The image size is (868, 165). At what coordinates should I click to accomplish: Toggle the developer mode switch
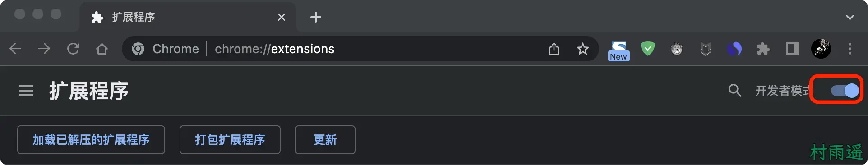845,91
